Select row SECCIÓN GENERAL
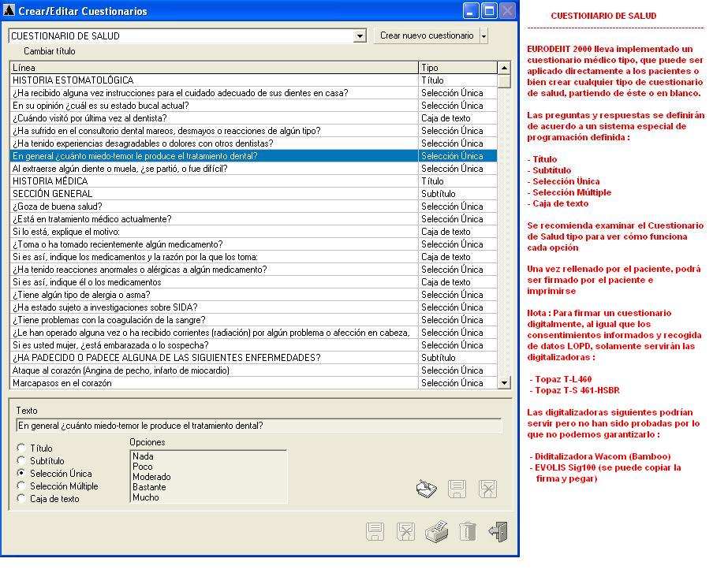713x588 pixels. click(x=253, y=194)
